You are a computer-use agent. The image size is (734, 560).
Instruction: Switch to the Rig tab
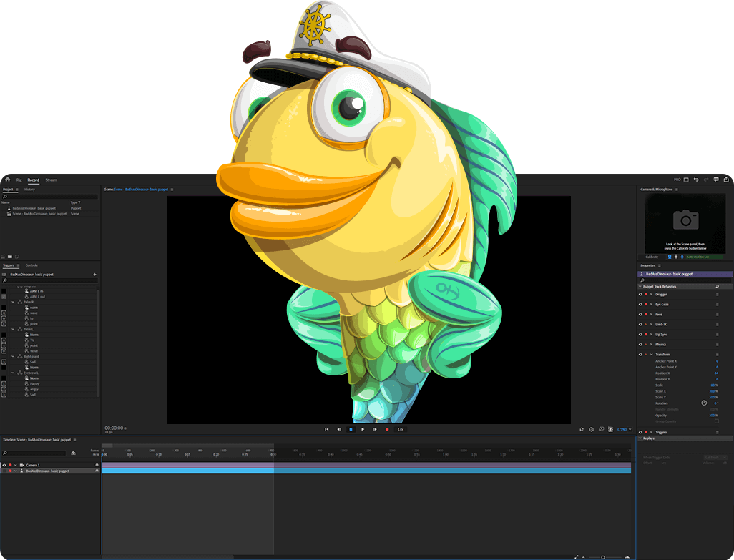click(19, 180)
